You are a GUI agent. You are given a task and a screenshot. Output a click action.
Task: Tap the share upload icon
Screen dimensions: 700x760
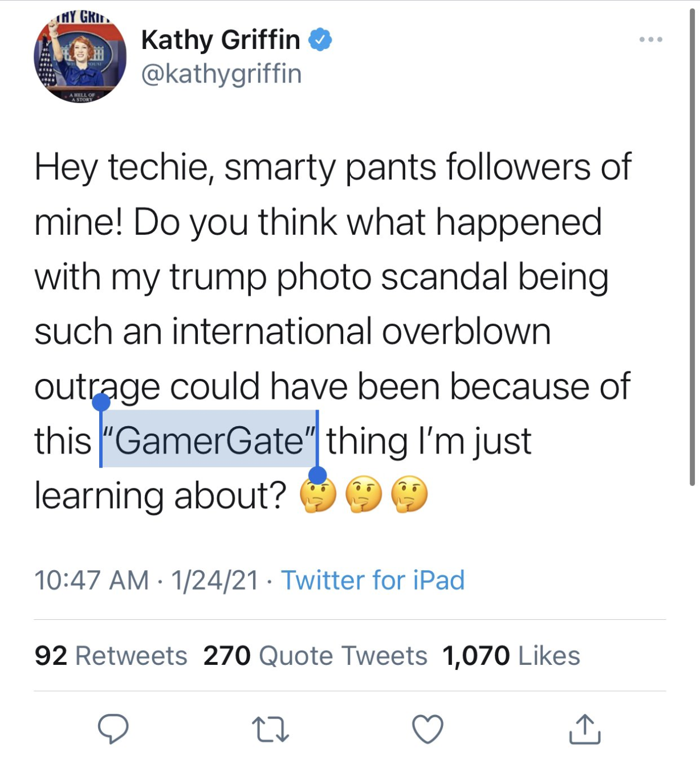click(584, 729)
